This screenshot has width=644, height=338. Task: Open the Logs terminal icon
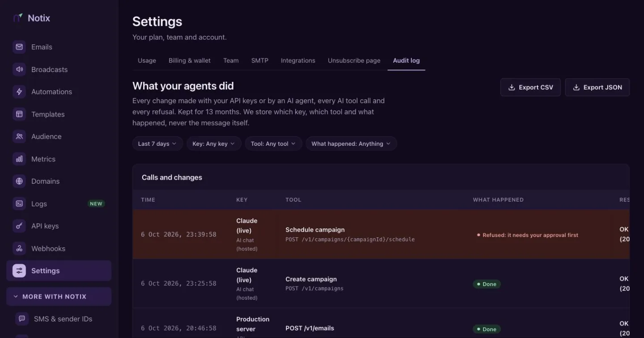point(19,203)
